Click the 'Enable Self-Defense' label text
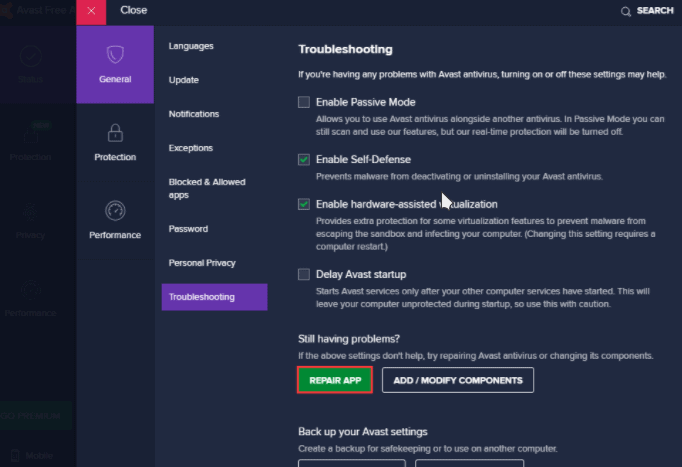Screen dimensions: 682x467 point(363,160)
